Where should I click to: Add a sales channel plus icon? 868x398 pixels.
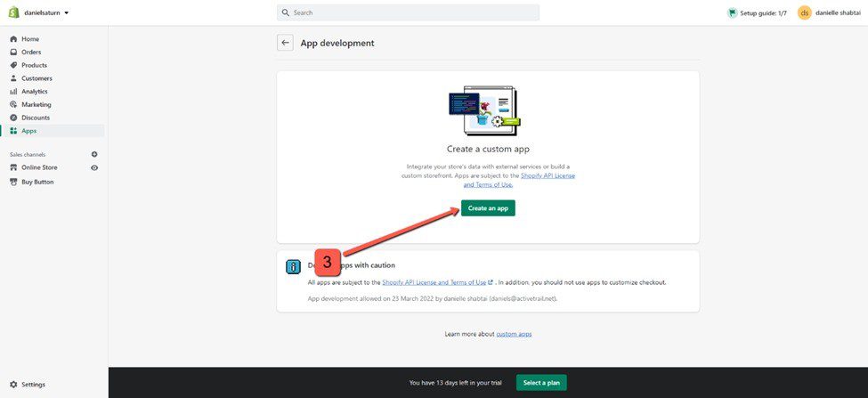(x=94, y=154)
